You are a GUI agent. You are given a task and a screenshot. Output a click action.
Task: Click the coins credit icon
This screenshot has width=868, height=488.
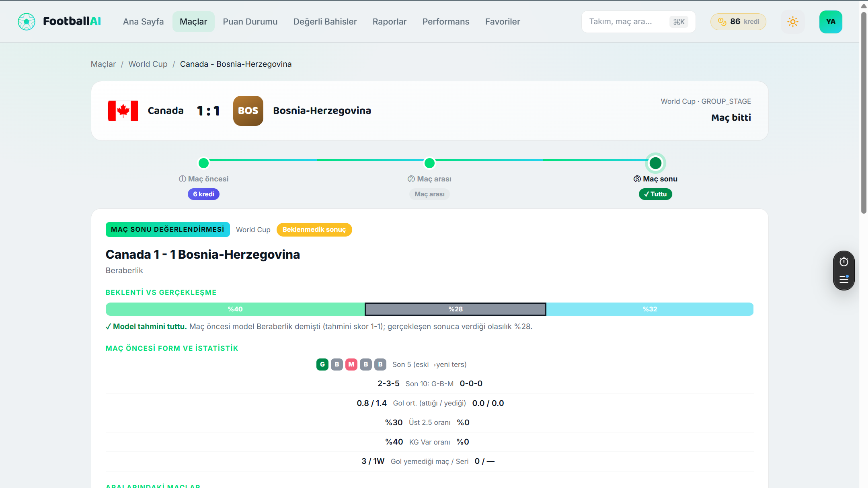coord(722,22)
